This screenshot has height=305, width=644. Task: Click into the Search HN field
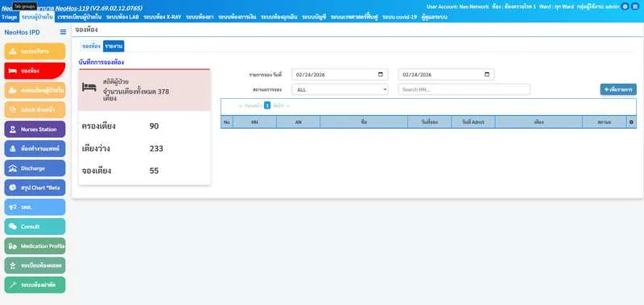pos(464,89)
